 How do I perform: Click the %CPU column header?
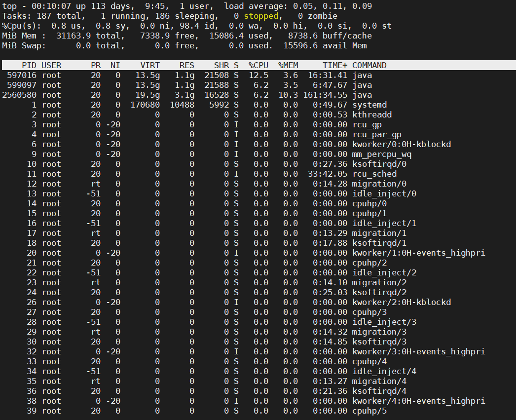pos(258,66)
